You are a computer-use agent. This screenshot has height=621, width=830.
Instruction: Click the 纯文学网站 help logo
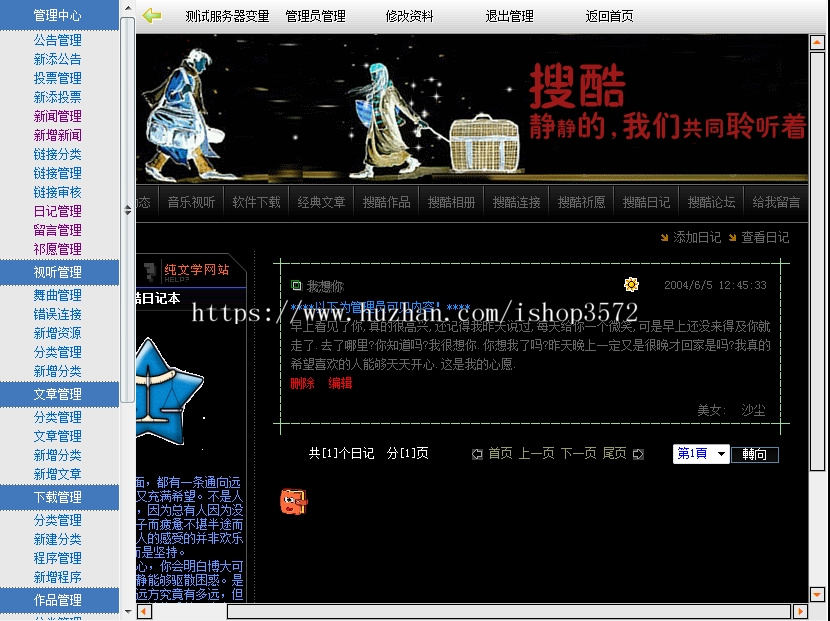(187, 272)
